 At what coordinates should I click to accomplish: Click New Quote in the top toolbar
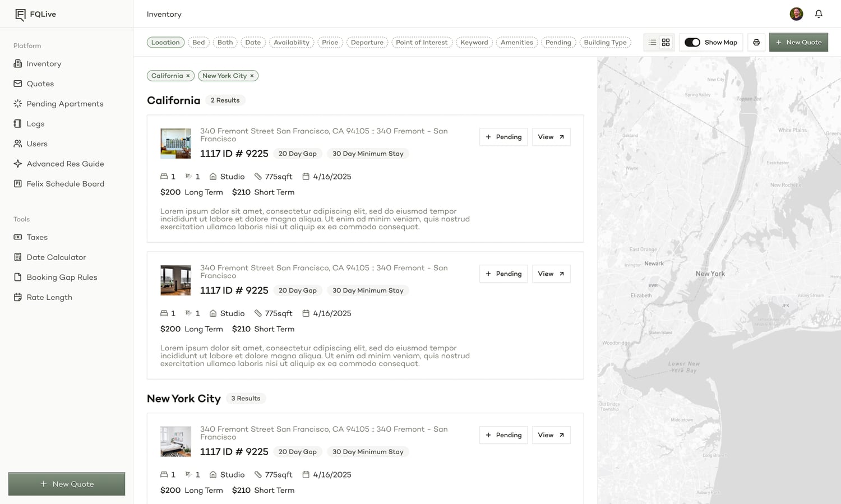798,43
